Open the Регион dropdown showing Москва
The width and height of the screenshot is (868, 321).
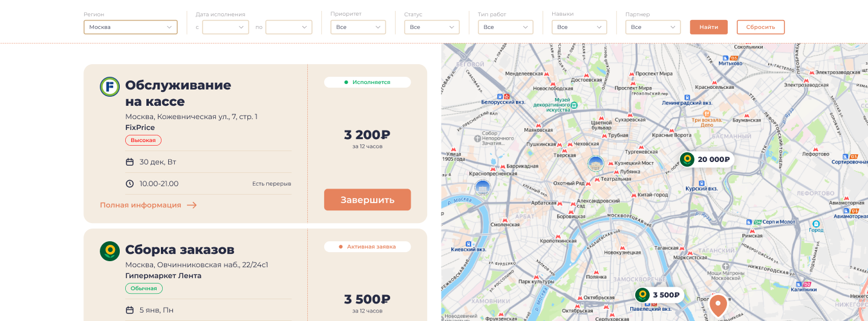point(131,27)
